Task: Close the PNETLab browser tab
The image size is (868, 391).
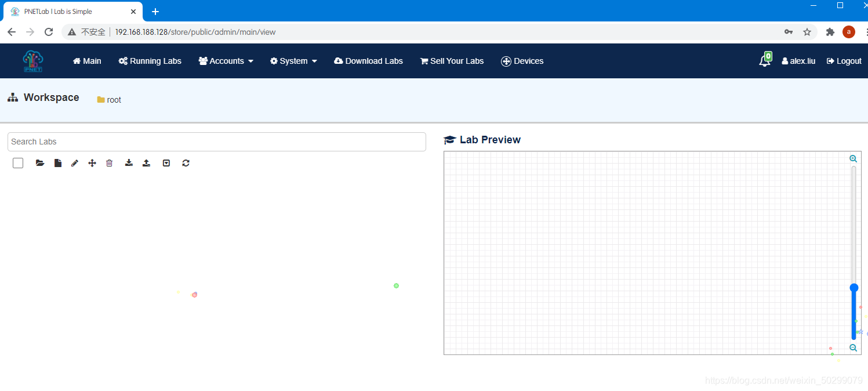Action: [x=133, y=12]
